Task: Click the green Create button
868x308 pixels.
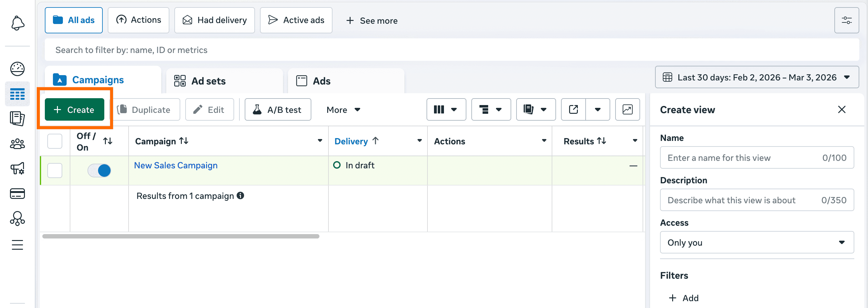Action: click(74, 110)
